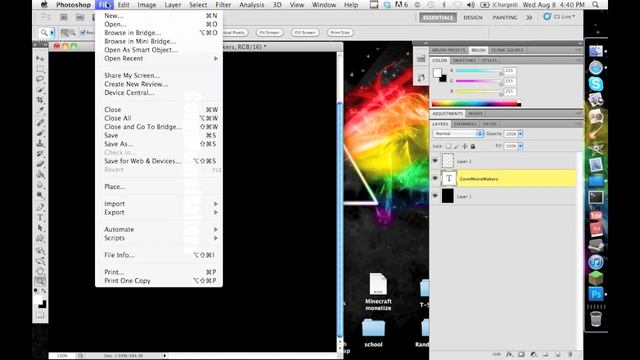
Task: Expand the Import submenu
Action: (159, 204)
